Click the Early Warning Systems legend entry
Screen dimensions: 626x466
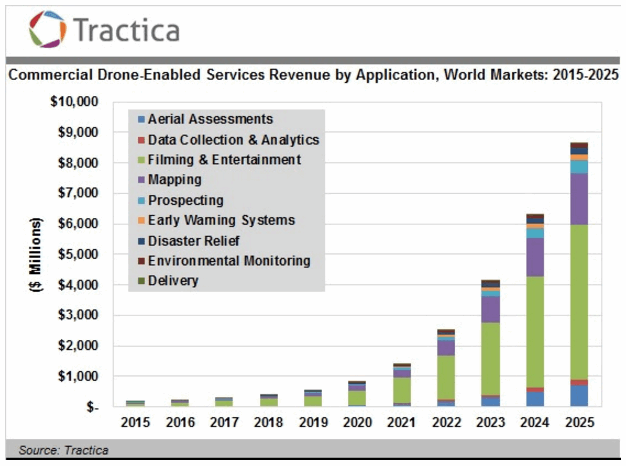click(221, 220)
